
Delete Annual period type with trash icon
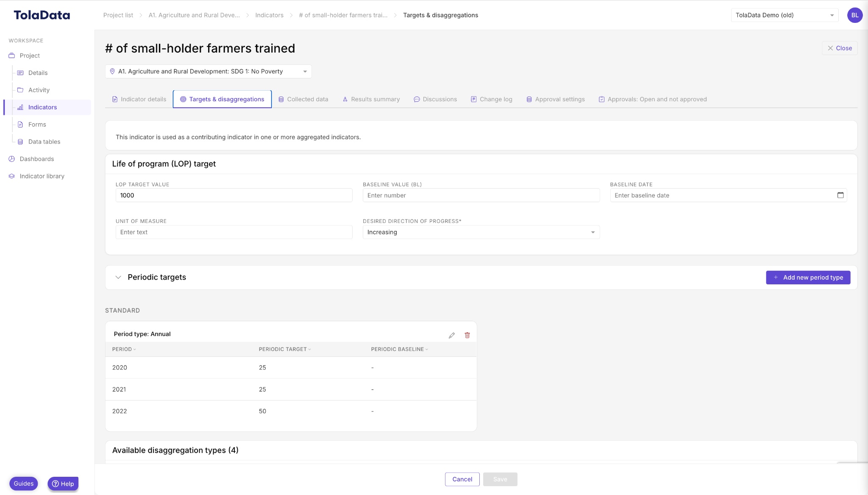[467, 335]
